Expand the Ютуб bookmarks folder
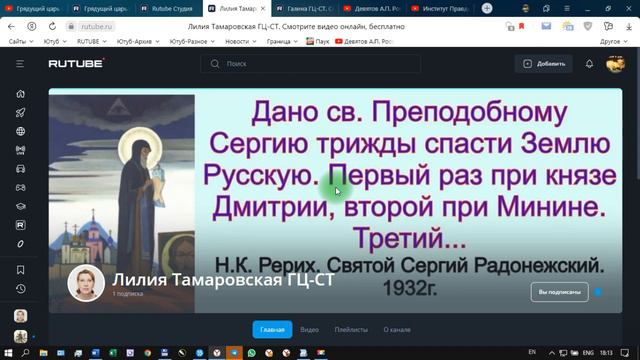 [55, 41]
